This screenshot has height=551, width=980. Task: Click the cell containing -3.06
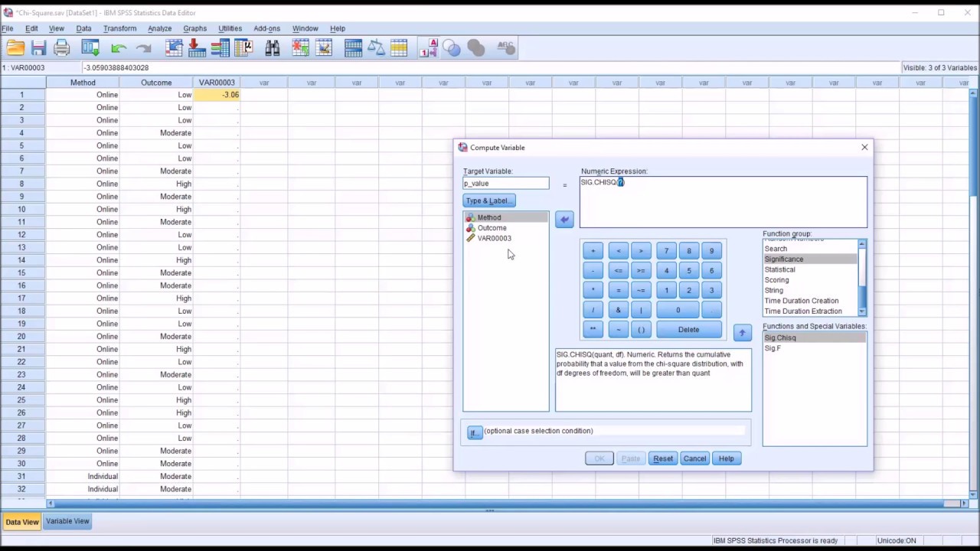(217, 95)
